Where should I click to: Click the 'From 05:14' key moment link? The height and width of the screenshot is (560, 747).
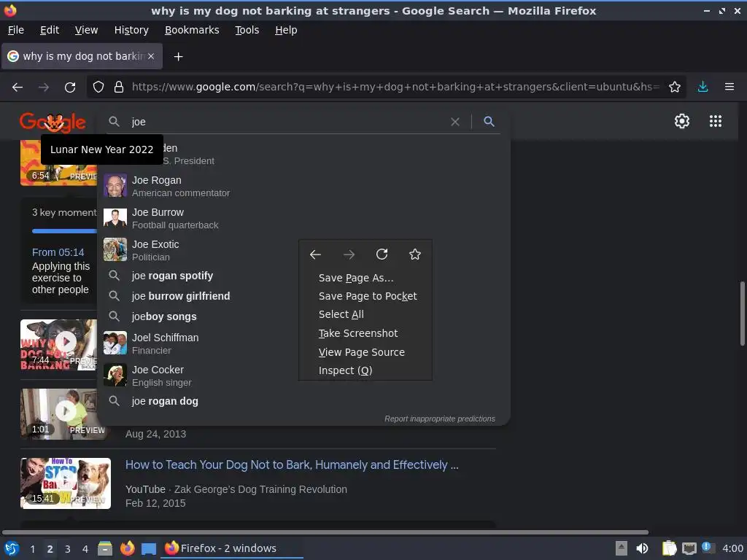tap(58, 252)
